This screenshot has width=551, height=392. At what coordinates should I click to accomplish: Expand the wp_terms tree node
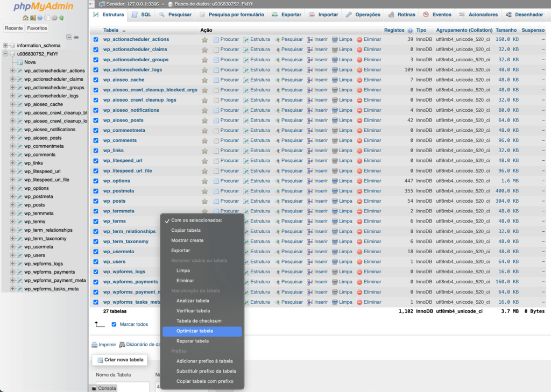pos(13,222)
